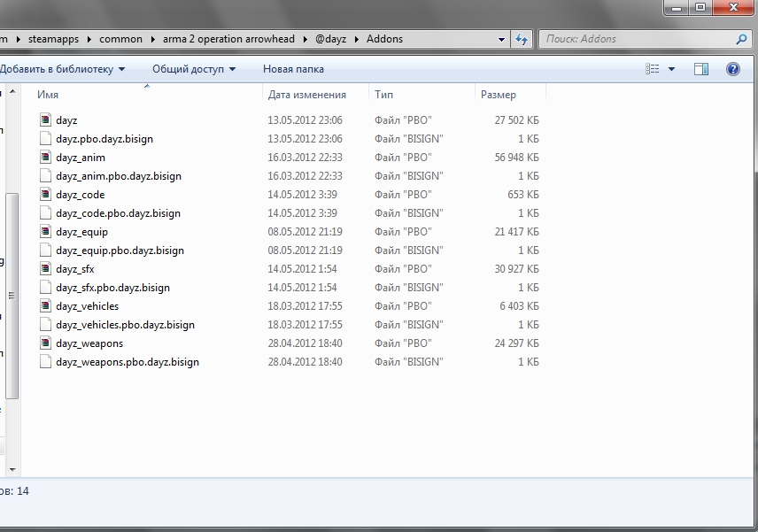Image resolution: width=758 pixels, height=532 pixels.
Task: Click navigation pane scroll up arrow
Action: 12,91
